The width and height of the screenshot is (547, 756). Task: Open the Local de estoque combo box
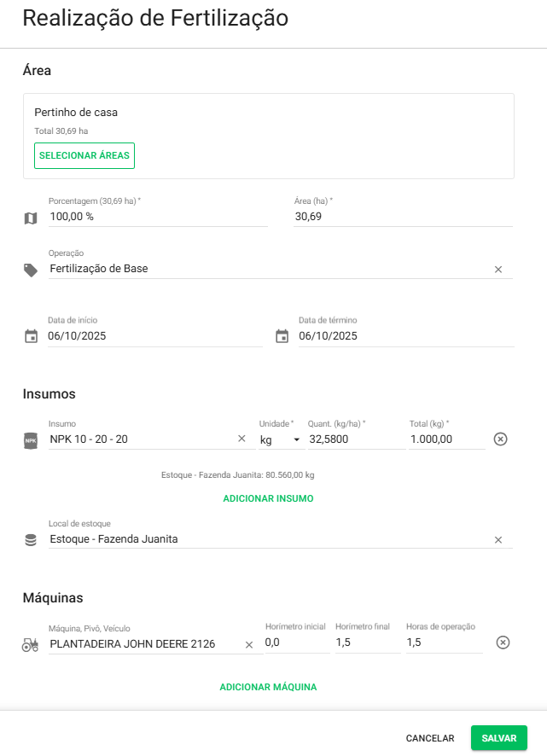click(x=265, y=539)
